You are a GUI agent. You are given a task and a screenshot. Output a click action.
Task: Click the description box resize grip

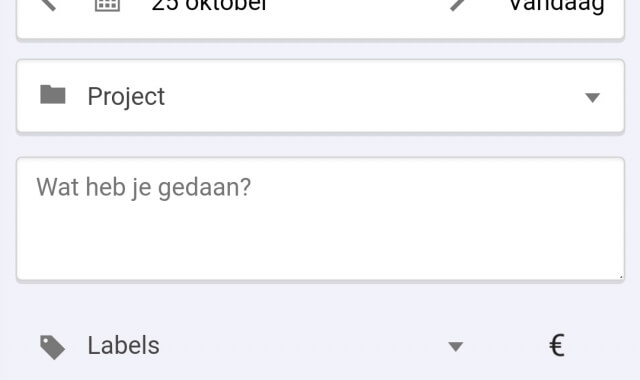click(x=621, y=277)
